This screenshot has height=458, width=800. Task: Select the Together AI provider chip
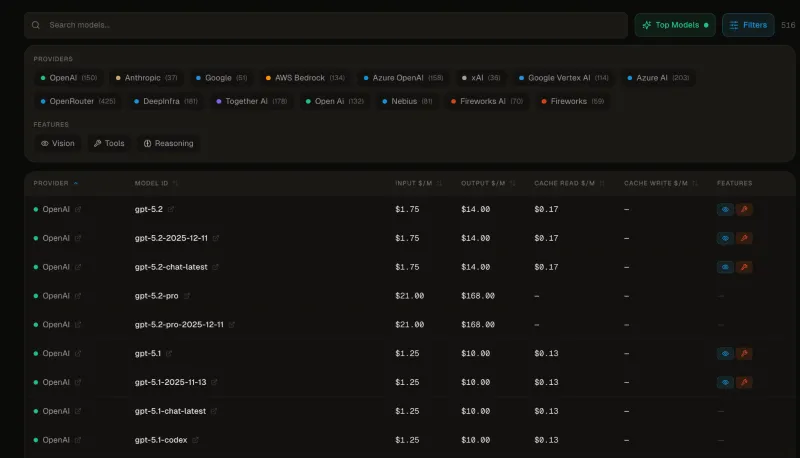(252, 101)
